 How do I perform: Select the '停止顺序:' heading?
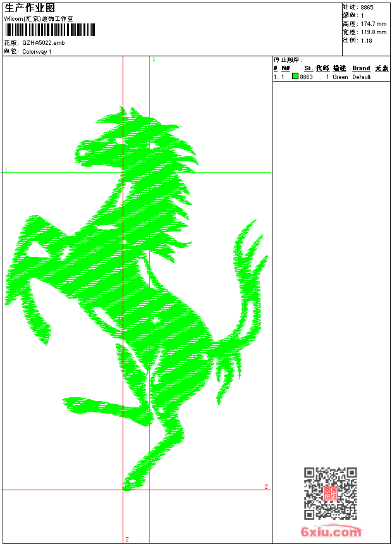[288, 60]
